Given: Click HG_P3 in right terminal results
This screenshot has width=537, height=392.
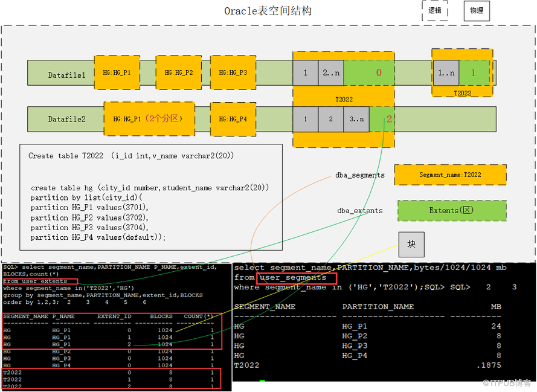Looking at the screenshot, I should 355,346.
